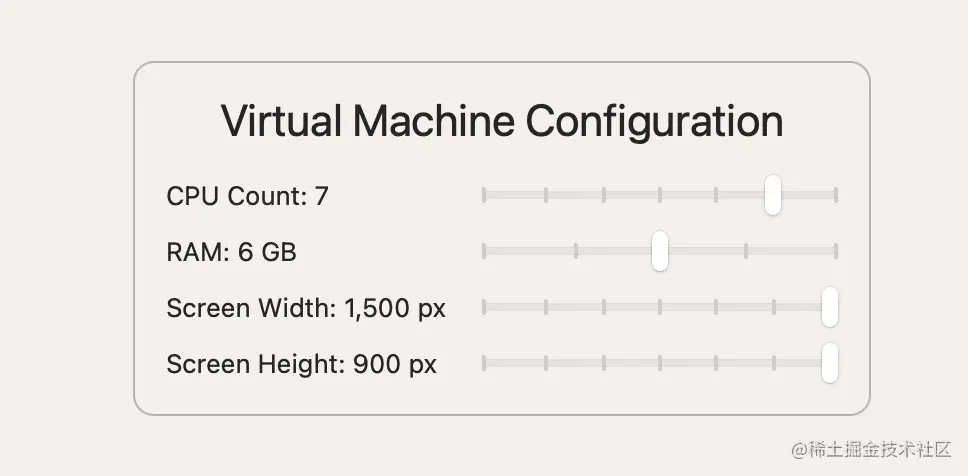Set CPU Count slider to its rightmost tick
The height and width of the screenshot is (476, 968).
click(836, 195)
